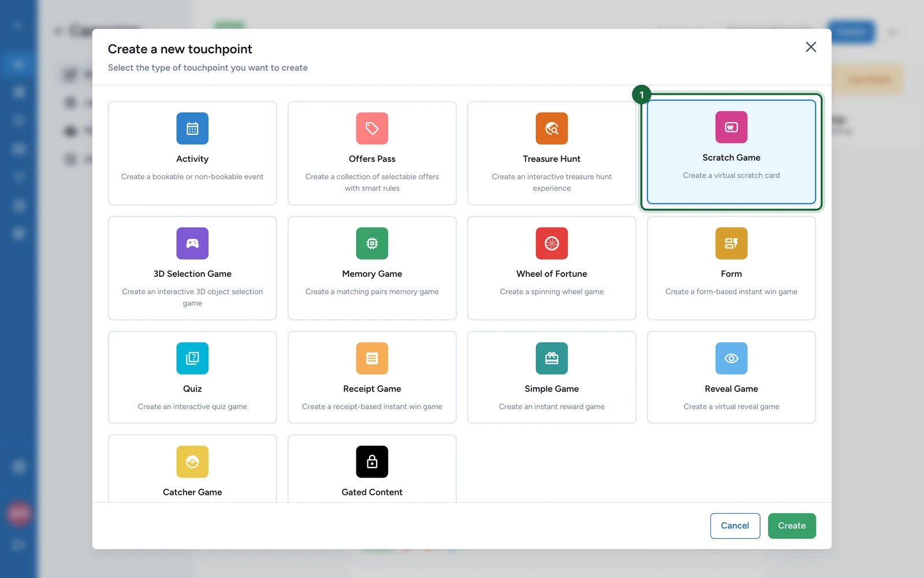The width and height of the screenshot is (924, 578).
Task: Click the Gated Content title
Action: (x=372, y=492)
